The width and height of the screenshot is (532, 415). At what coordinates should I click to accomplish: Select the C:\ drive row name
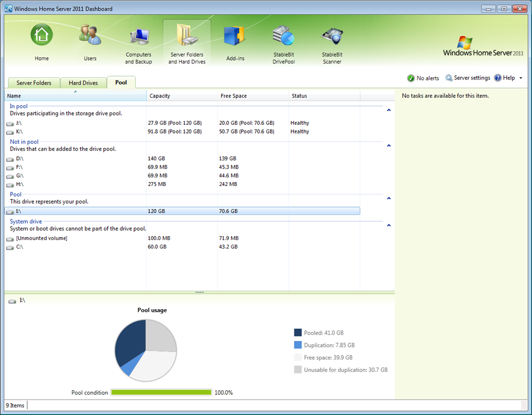coord(19,247)
